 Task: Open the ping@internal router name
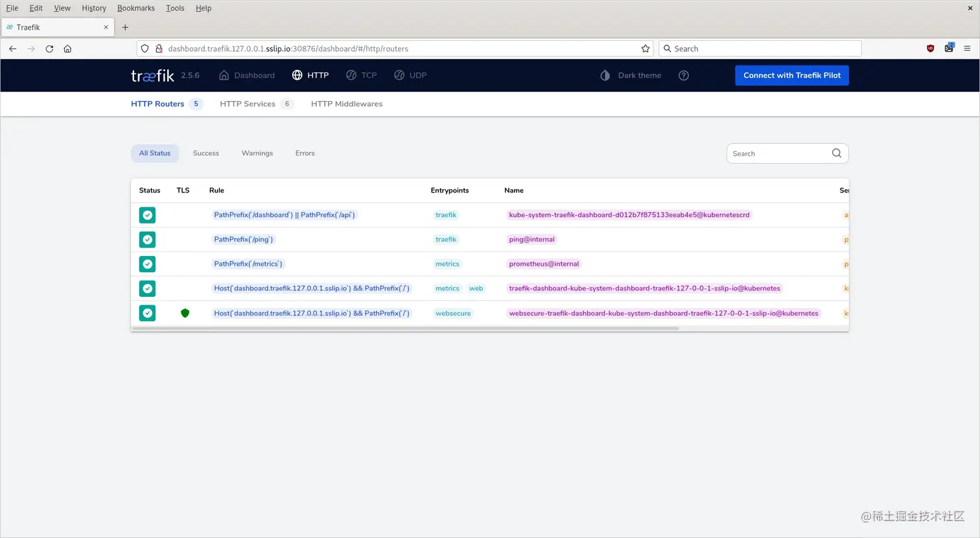pyautogui.click(x=531, y=239)
